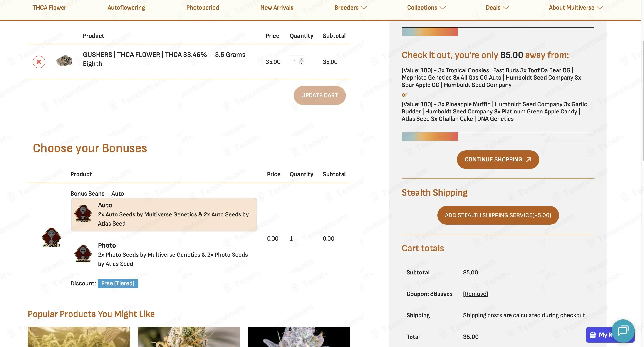
Task: Open the third popular product image
Action: click(x=299, y=337)
